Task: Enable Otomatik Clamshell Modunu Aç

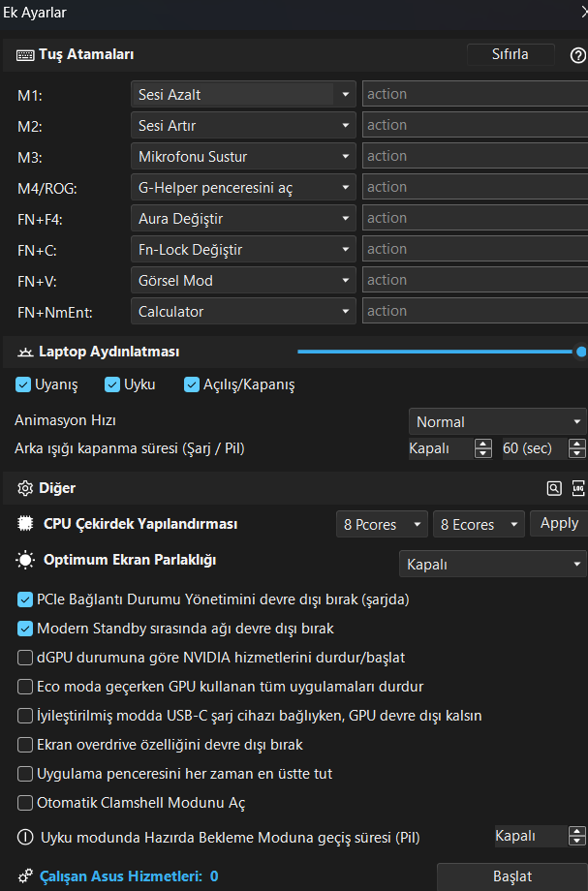Action: [x=25, y=802]
